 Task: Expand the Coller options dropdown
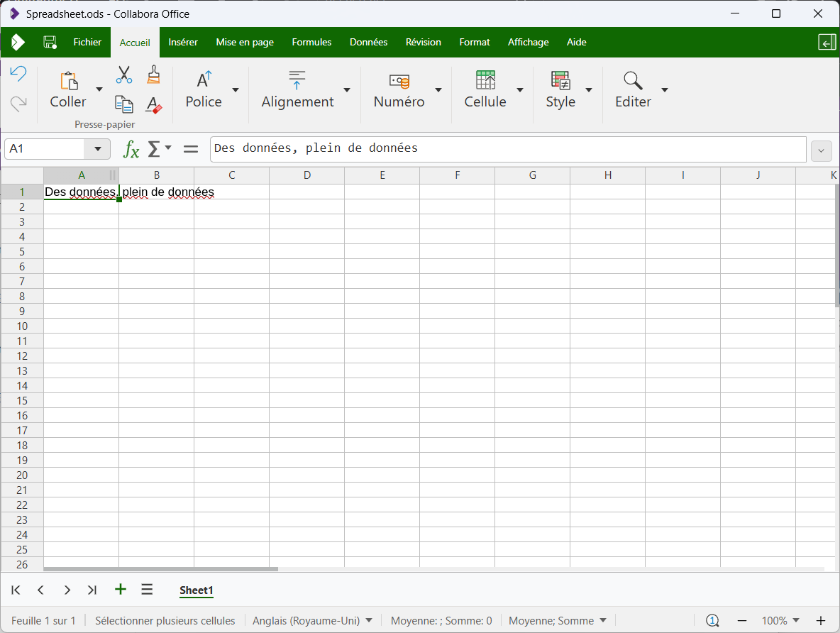coord(99,89)
